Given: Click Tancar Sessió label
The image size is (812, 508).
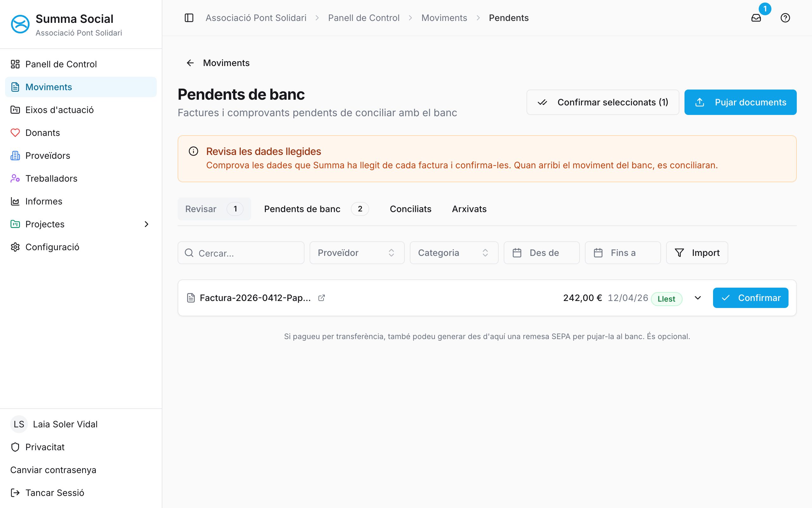Looking at the screenshot, I should click(55, 492).
